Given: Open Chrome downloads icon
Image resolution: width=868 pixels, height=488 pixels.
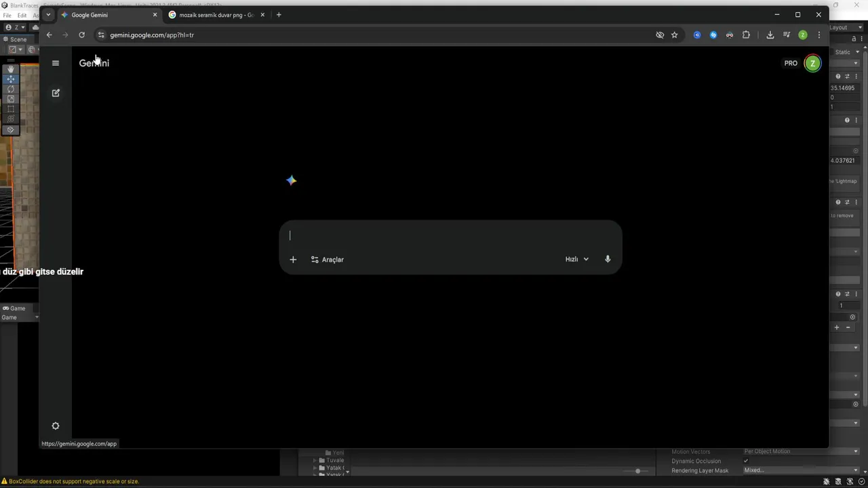Looking at the screenshot, I should point(770,35).
